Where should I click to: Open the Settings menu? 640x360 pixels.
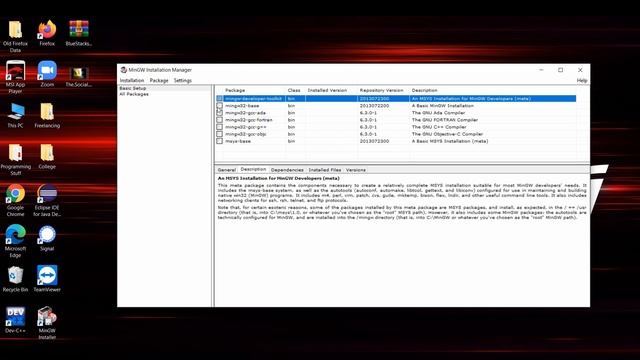click(x=182, y=80)
